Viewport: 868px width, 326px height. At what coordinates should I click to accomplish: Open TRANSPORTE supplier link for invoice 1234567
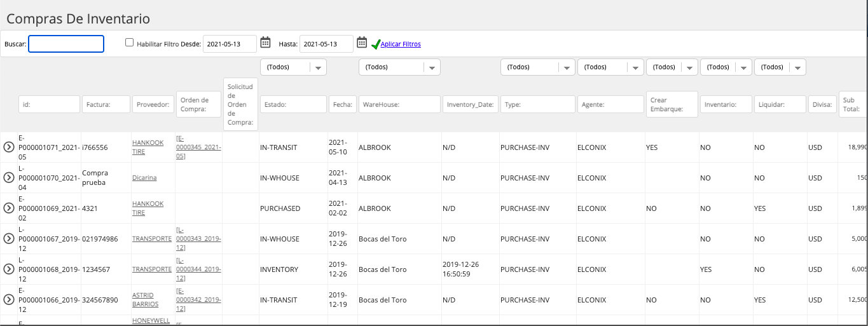(152, 269)
